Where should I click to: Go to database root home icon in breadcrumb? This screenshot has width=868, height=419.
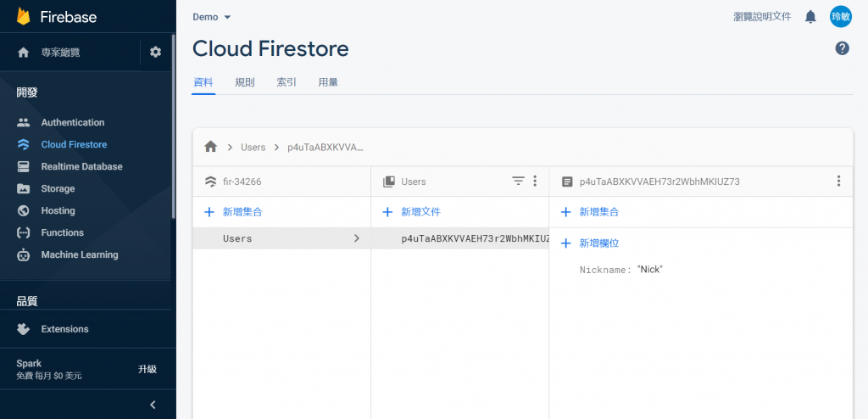(x=210, y=147)
